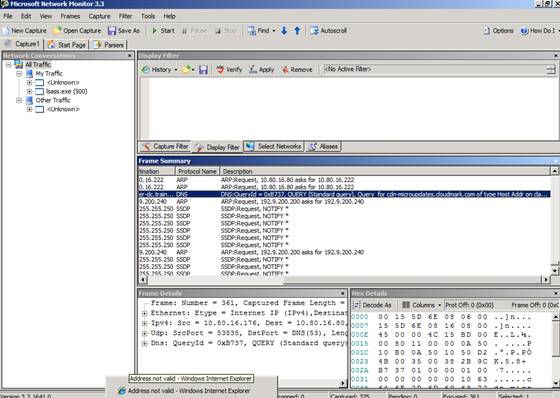Click Verify to check the filter
The width and height of the screenshot is (560, 398).
pyautogui.click(x=229, y=70)
